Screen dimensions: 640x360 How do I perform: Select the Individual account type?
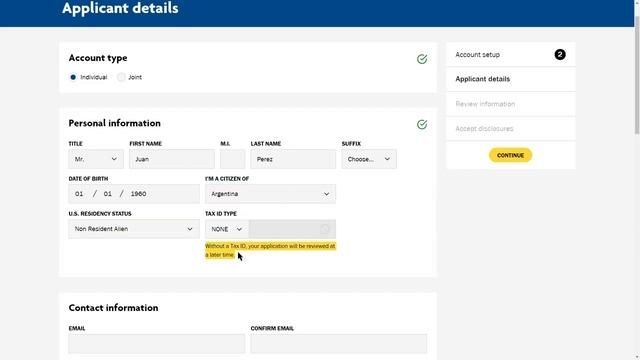pos(73,77)
